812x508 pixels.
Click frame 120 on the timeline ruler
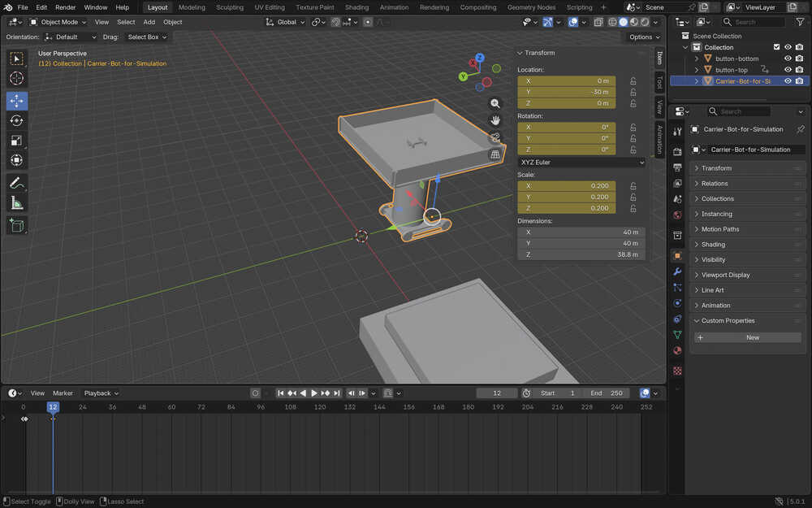320,406
